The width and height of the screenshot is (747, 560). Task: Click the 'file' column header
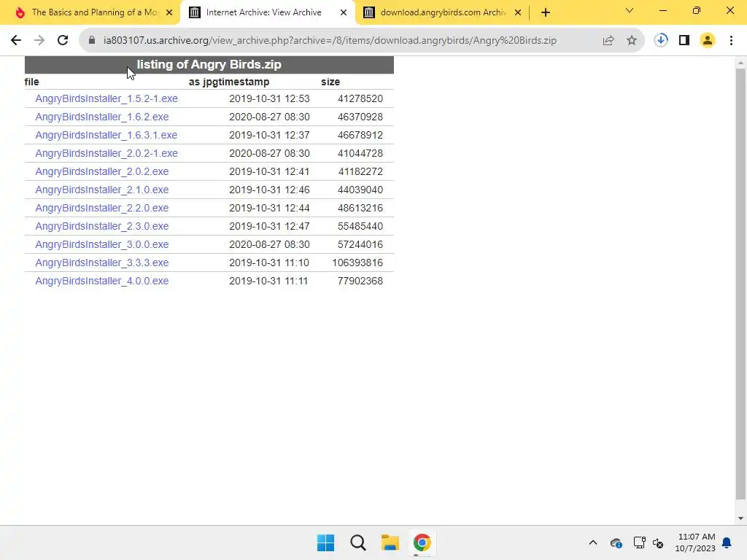[x=32, y=82]
